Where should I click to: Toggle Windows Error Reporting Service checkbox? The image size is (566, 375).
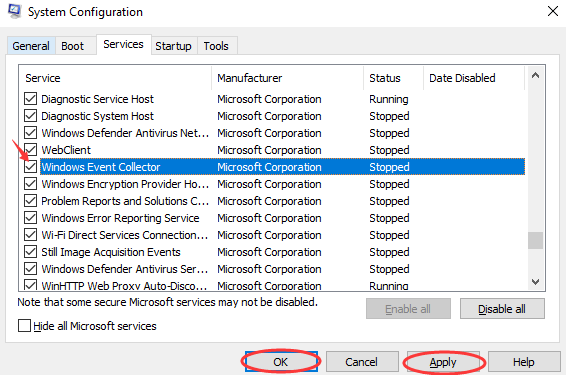click(30, 217)
